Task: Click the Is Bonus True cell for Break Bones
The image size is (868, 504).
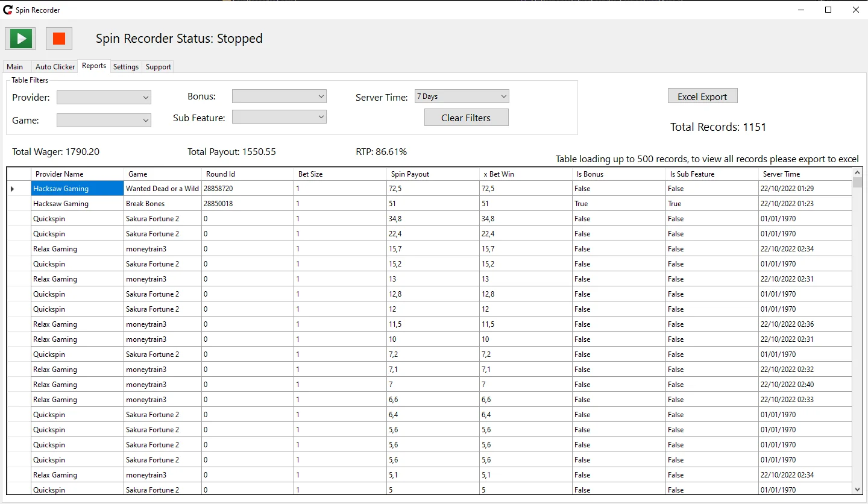Action: [618, 204]
